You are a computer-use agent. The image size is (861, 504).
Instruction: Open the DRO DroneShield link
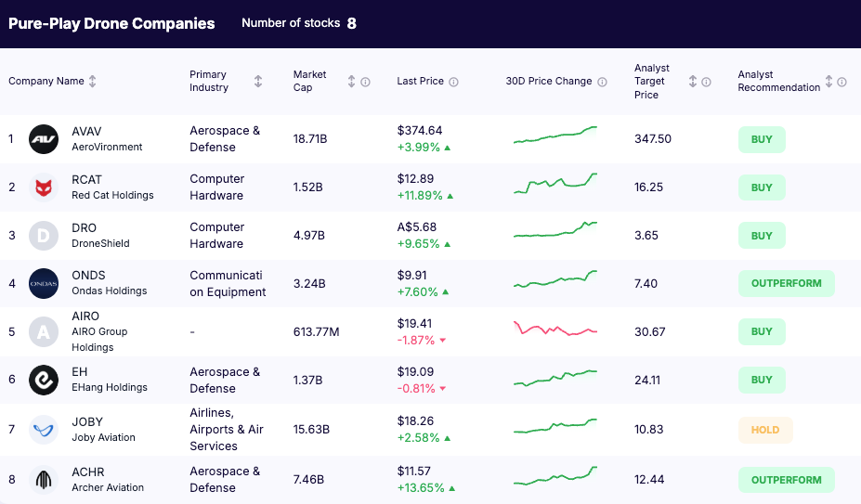pyautogui.click(x=84, y=227)
